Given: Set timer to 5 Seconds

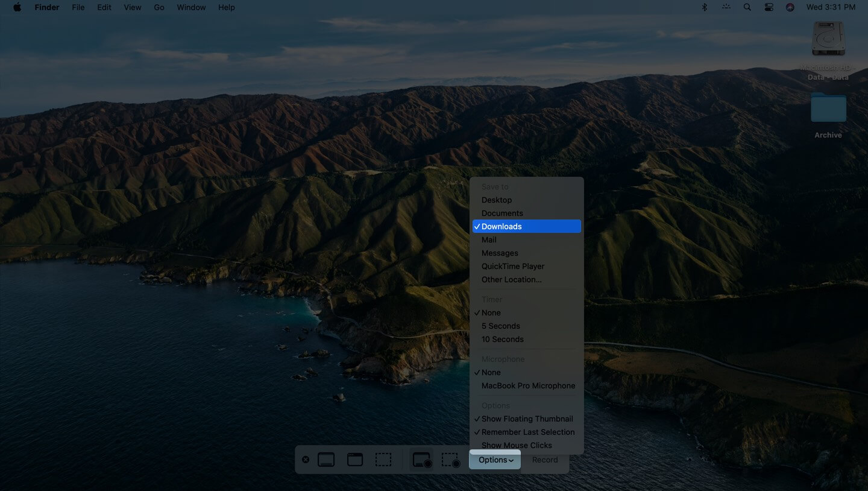Looking at the screenshot, I should point(500,326).
